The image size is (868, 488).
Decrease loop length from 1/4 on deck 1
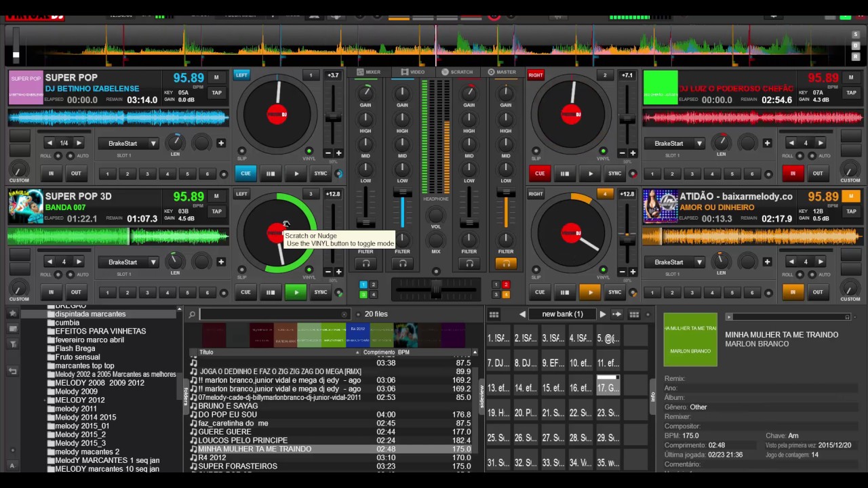[50, 143]
